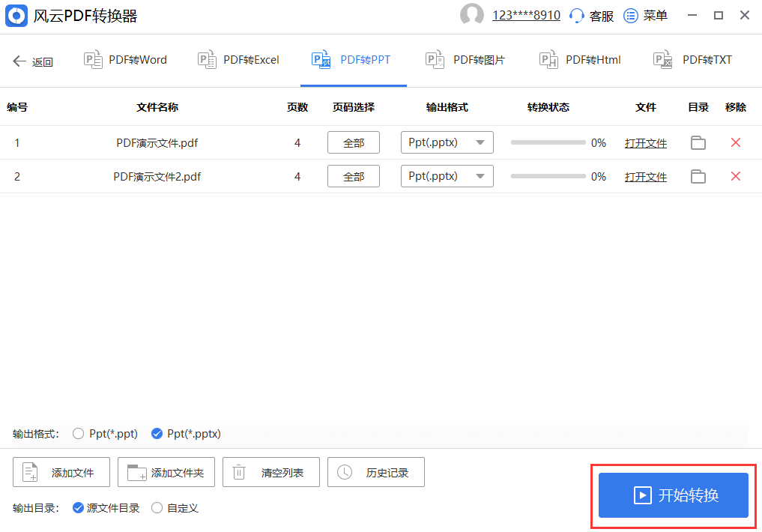Click the 清空列表 label text
Viewport: 762px width, 532px height.
[282, 473]
